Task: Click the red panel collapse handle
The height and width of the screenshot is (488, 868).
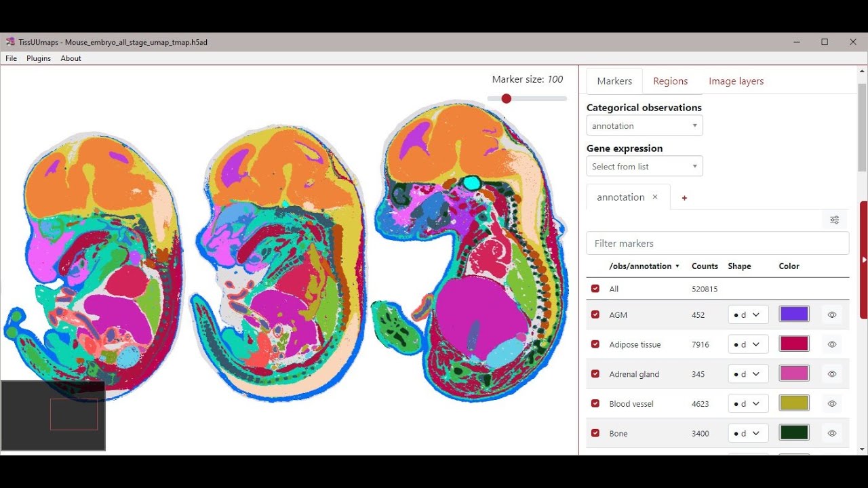Action: click(864, 260)
